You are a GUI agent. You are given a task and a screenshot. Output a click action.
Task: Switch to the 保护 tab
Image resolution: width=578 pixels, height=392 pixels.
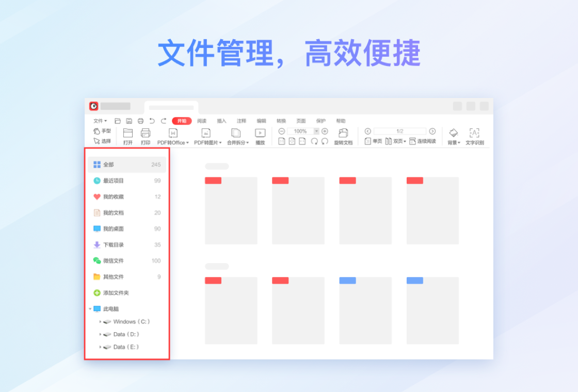tap(321, 121)
